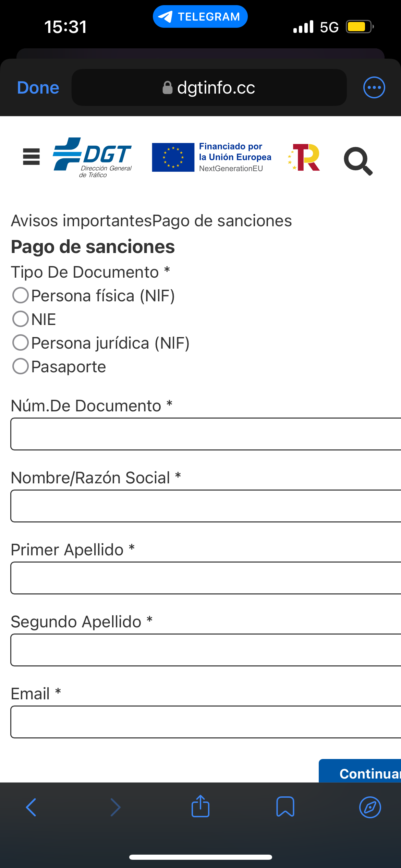Tap the dgtinfo.cc address bar

coord(209,87)
